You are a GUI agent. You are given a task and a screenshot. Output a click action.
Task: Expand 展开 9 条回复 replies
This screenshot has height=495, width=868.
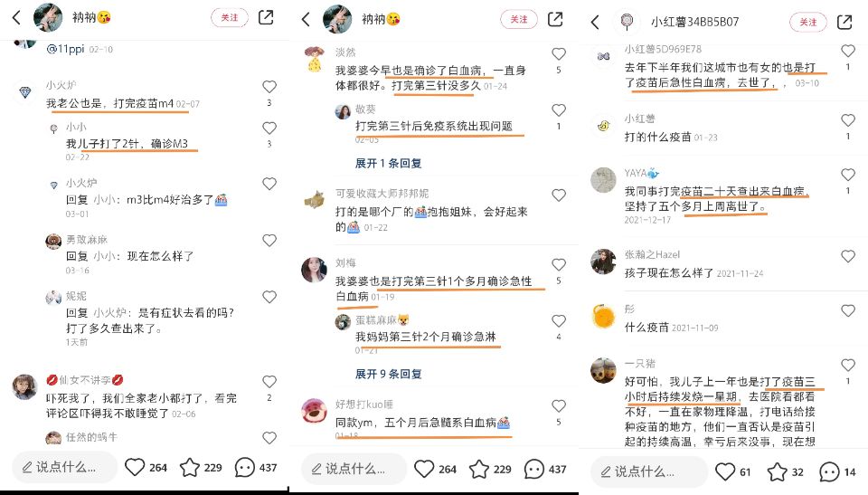point(388,374)
